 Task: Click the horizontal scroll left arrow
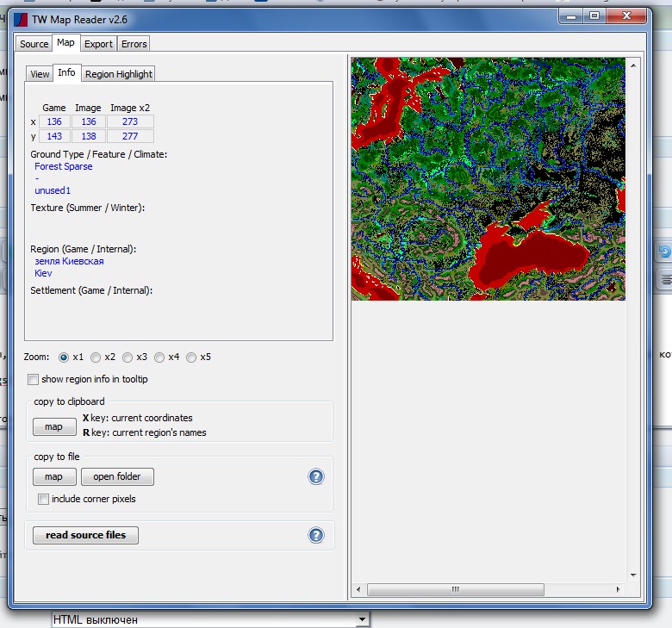(358, 589)
